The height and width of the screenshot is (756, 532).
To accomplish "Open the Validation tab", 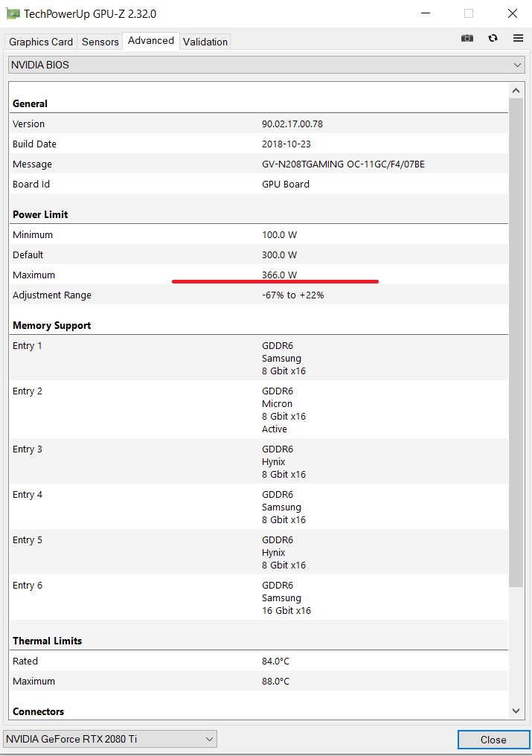I will point(205,42).
